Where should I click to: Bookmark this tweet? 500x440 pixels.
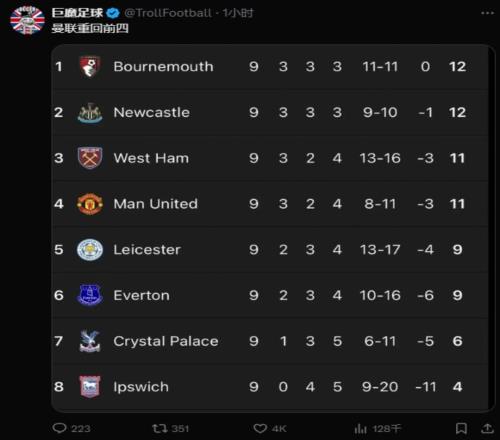(x=461, y=428)
